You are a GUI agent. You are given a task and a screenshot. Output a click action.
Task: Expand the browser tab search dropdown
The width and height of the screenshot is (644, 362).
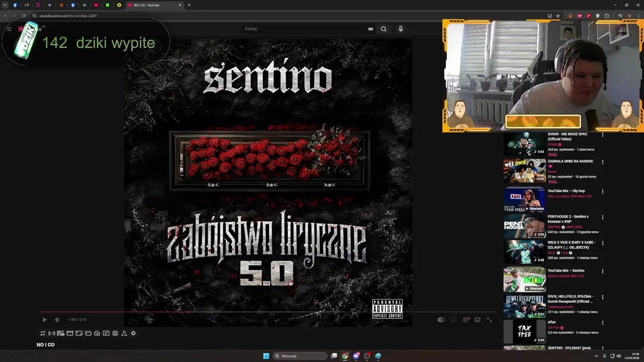5,5
